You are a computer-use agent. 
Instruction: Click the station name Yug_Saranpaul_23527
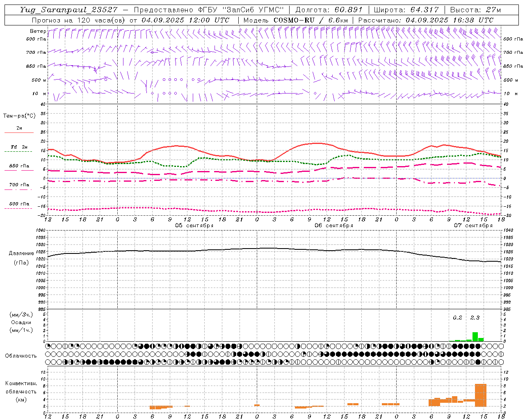click(x=68, y=10)
